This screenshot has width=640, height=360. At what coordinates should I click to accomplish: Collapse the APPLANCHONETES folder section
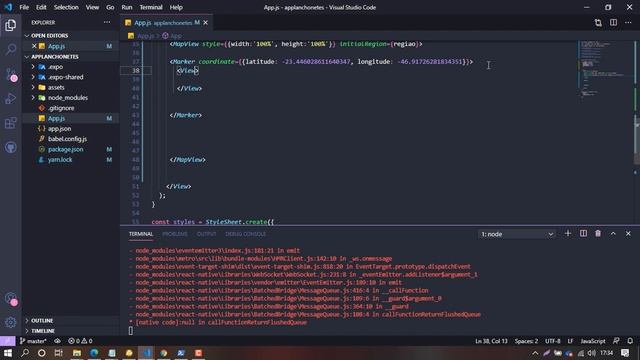(71, 57)
